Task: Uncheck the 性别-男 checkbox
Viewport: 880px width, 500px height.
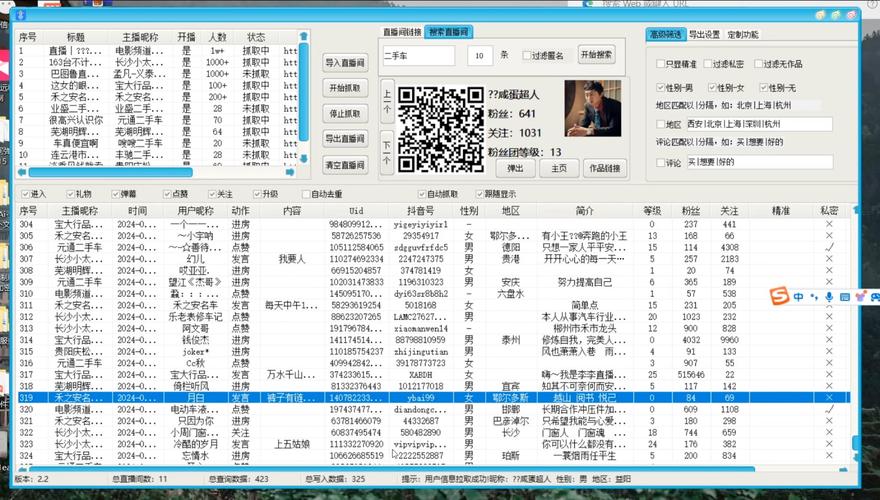Action: click(661, 88)
